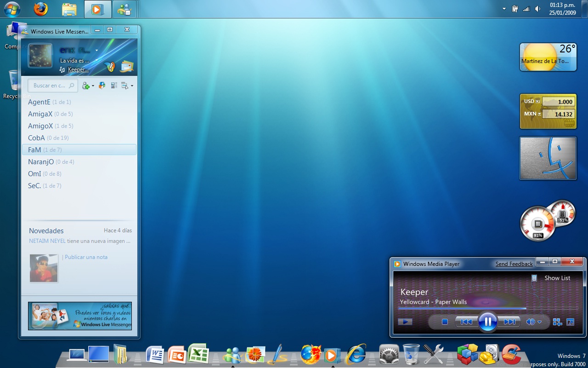
Task: Click the NETAIM NEYEL news link
Action: pos(47,241)
